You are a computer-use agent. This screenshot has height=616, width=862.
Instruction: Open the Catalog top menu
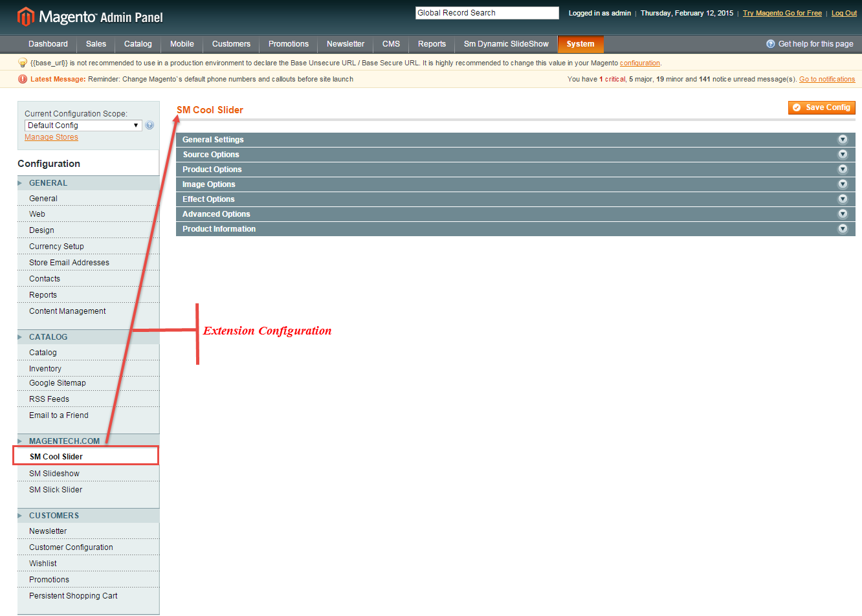tap(138, 44)
